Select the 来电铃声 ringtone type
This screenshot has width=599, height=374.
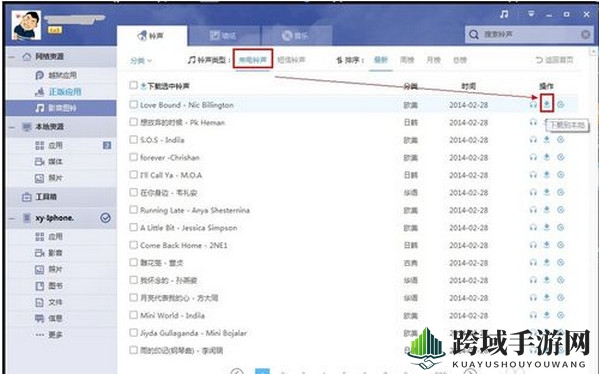coord(253,60)
